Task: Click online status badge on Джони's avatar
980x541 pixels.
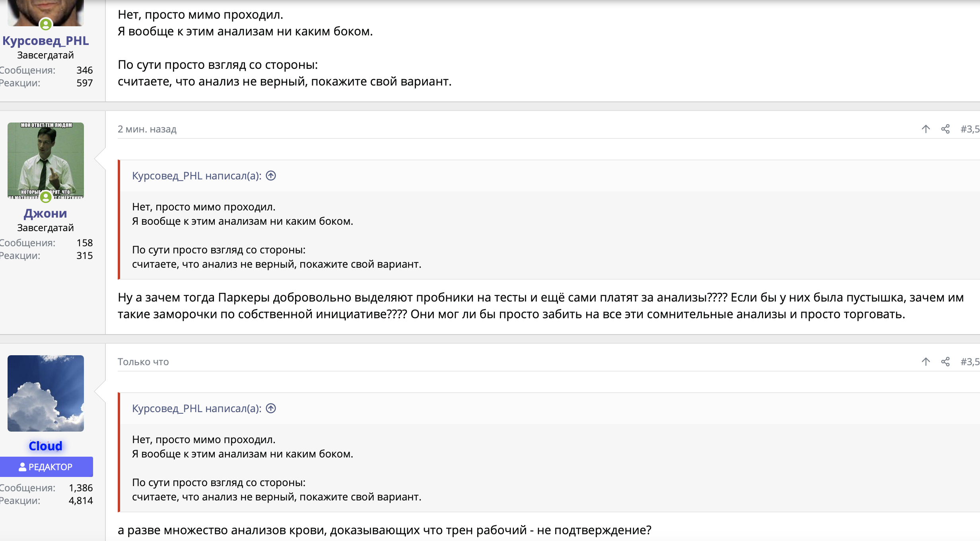Action: [x=46, y=197]
